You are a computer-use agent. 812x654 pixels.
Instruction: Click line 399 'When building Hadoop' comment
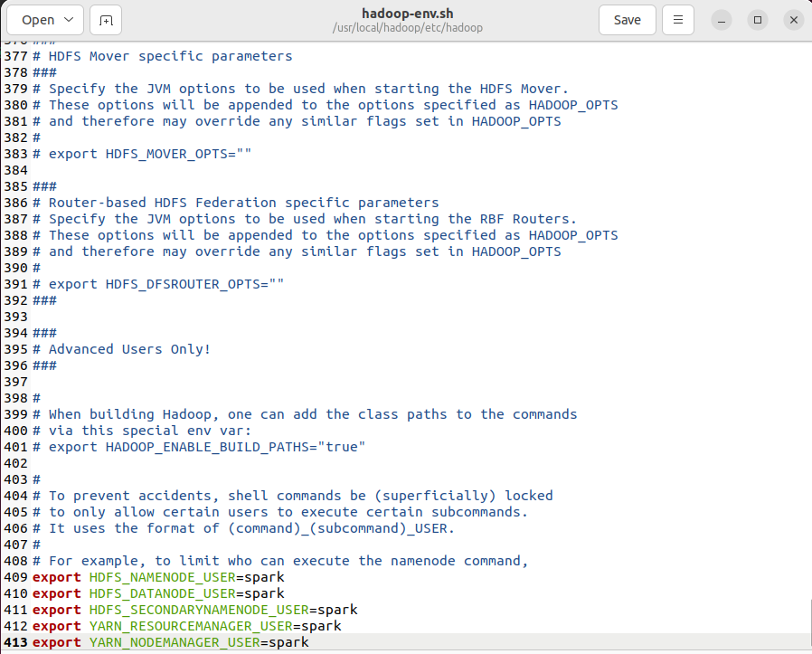(x=305, y=414)
